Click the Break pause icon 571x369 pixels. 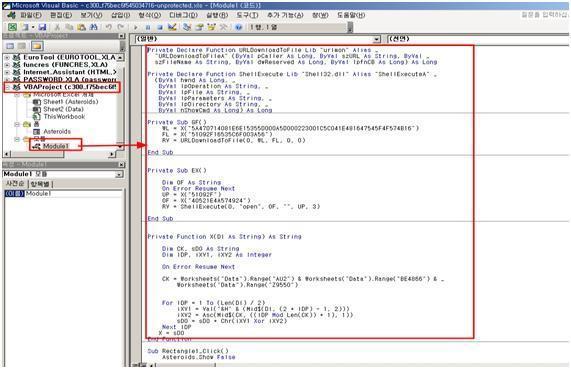[x=148, y=27]
